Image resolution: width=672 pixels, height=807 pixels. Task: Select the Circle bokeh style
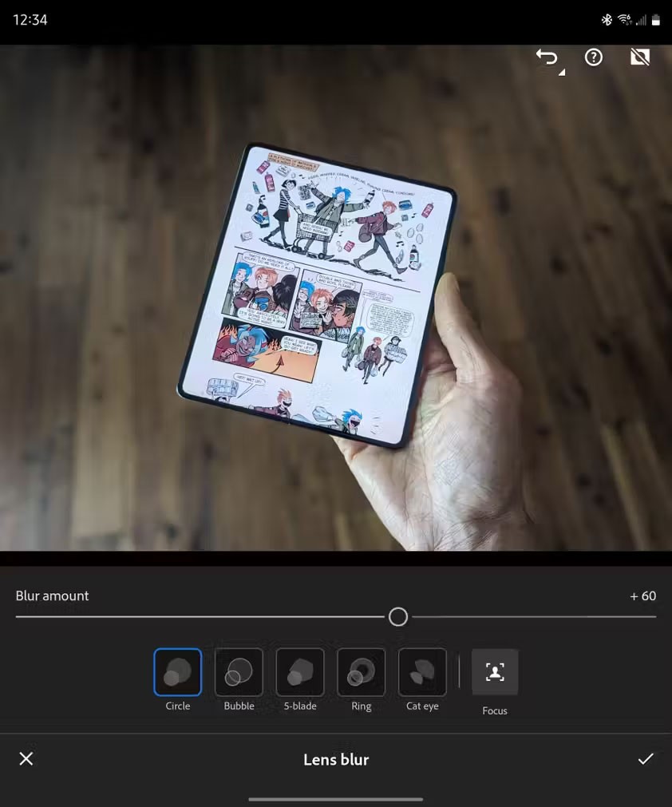coord(178,672)
